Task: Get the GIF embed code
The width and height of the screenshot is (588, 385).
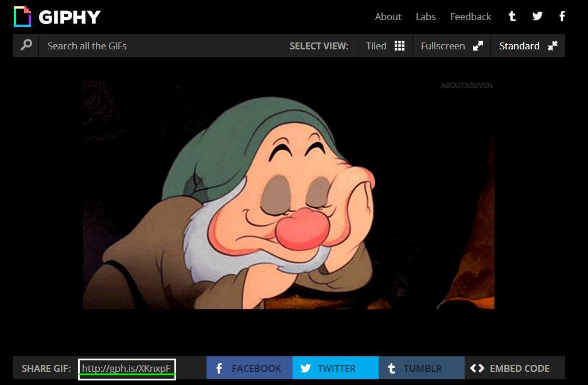Action: tap(515, 368)
